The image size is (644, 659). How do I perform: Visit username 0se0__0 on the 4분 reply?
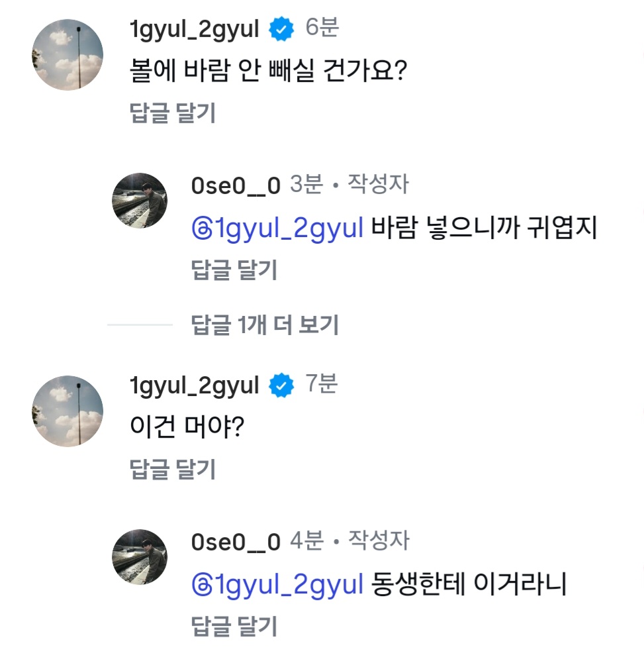(x=236, y=542)
